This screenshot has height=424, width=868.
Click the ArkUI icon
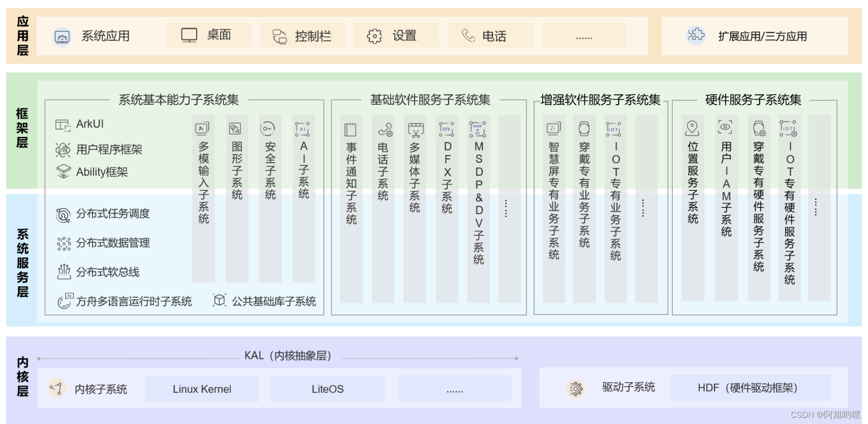pyautogui.click(x=63, y=125)
